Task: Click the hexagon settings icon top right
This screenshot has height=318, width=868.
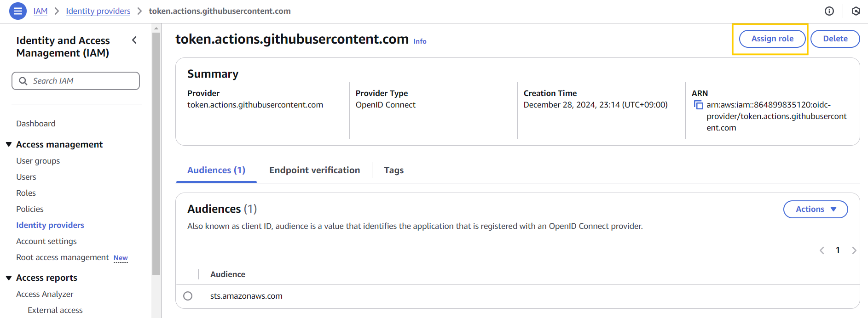Action: pyautogui.click(x=856, y=11)
